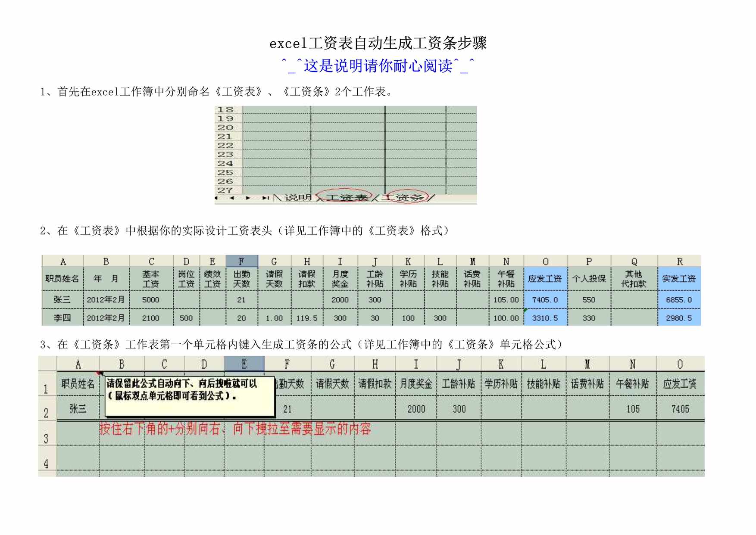Select the net pay cell 6855.0
This screenshot has height=535, width=756.
[679, 300]
